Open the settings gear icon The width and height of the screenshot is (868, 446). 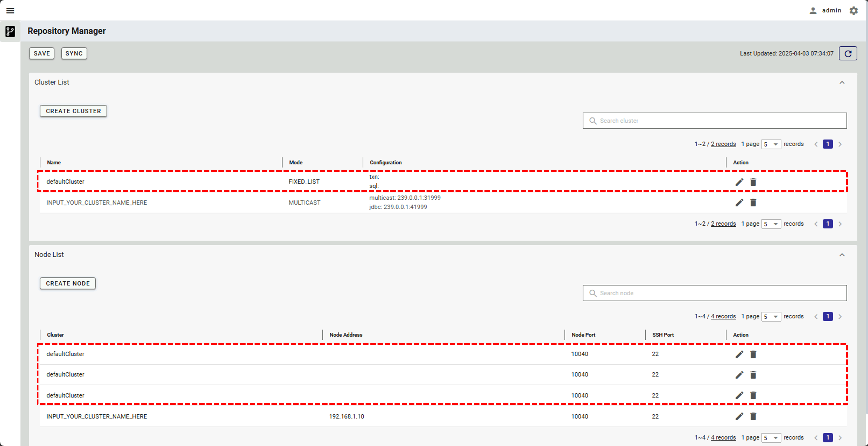coord(854,11)
